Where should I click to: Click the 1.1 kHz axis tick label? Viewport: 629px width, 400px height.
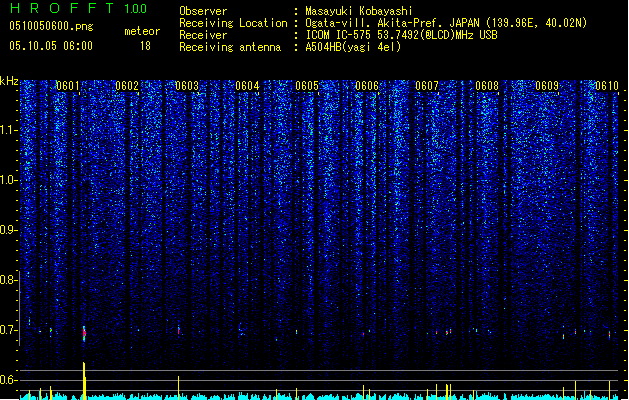click(8, 130)
